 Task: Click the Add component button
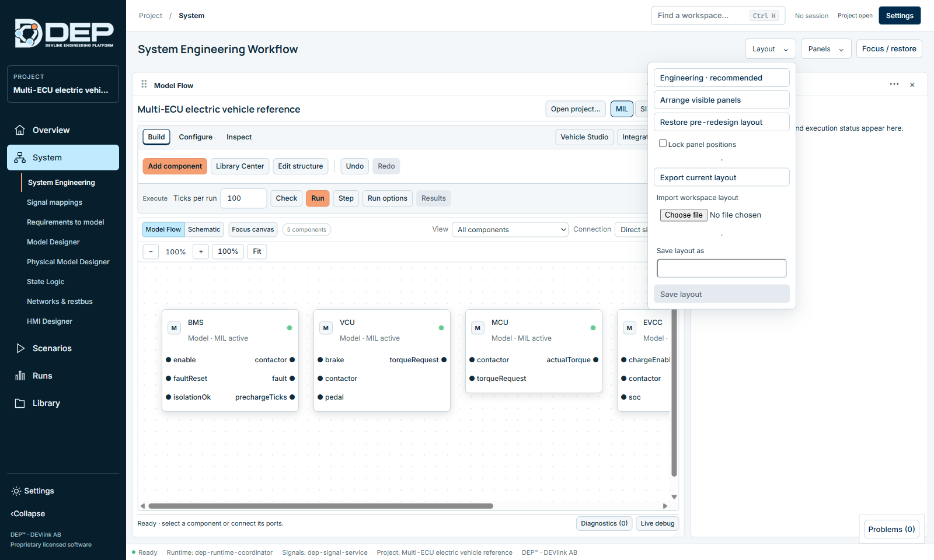pos(175,166)
